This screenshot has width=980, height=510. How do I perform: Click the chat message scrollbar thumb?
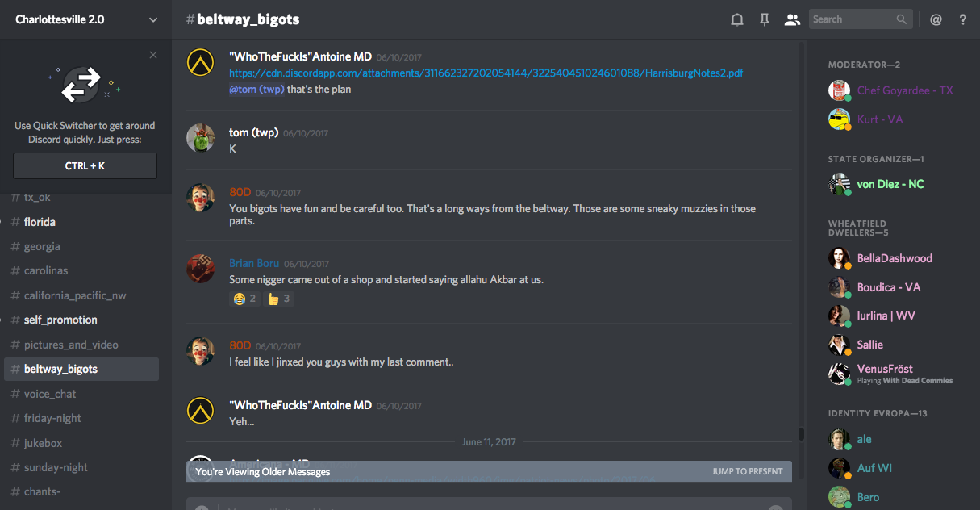(x=801, y=434)
